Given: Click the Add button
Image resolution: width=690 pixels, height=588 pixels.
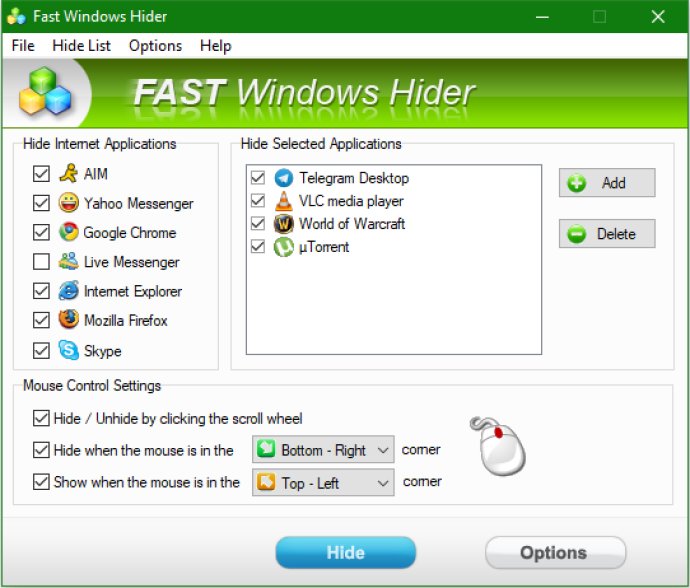Looking at the screenshot, I should (x=607, y=183).
